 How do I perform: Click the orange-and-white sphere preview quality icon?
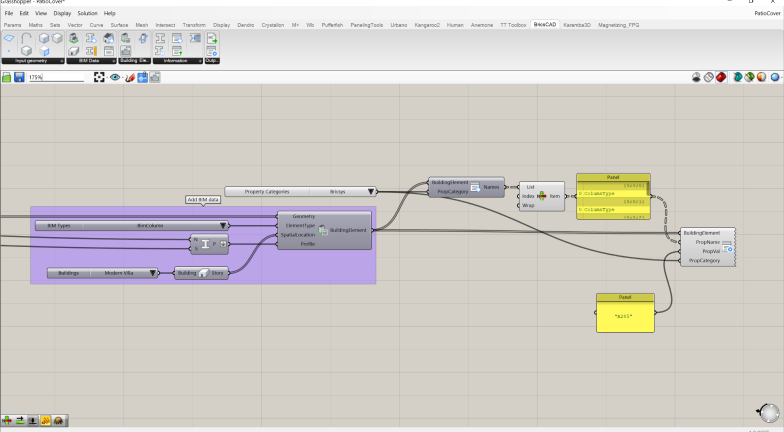pos(761,77)
